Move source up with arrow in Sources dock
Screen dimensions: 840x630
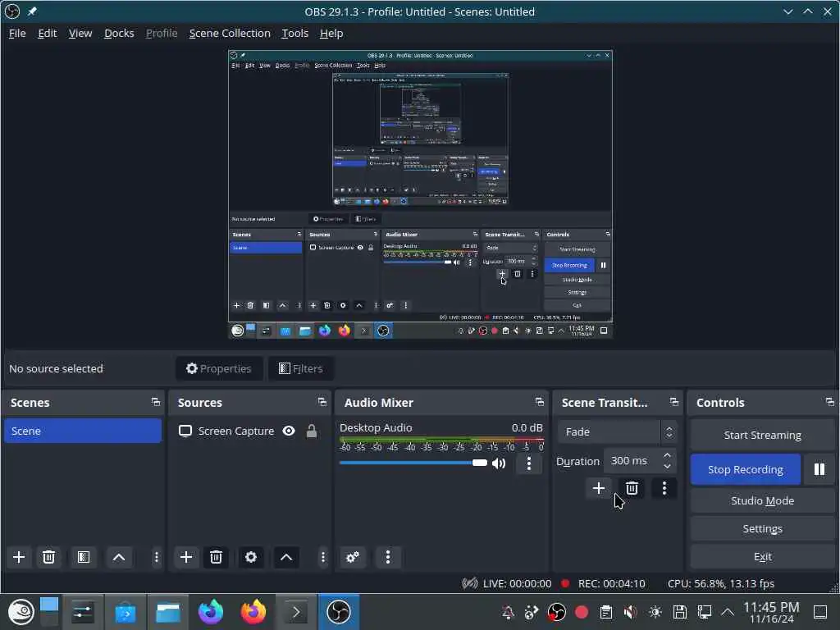pyautogui.click(x=286, y=557)
